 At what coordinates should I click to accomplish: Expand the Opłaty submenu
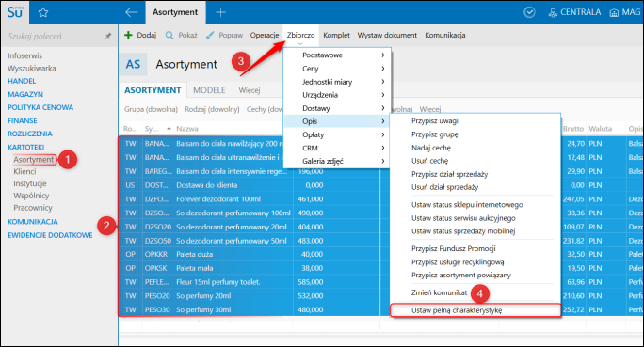pyautogui.click(x=382, y=134)
